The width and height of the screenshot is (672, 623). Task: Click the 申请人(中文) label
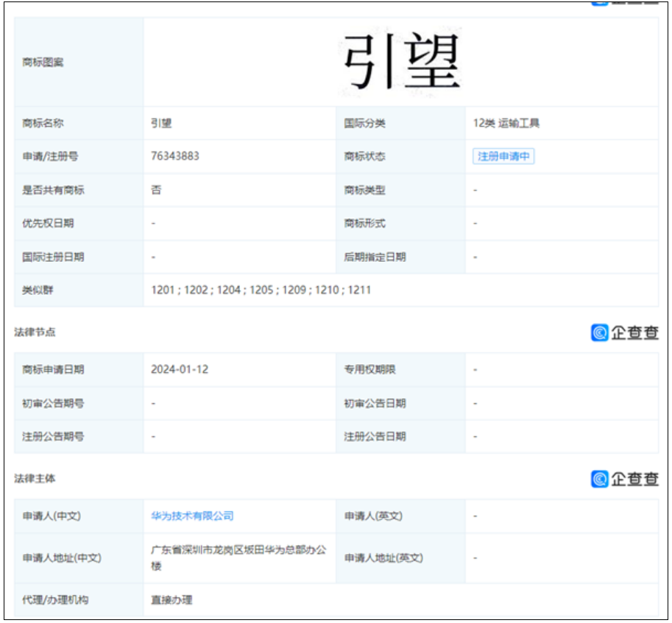[52, 516]
